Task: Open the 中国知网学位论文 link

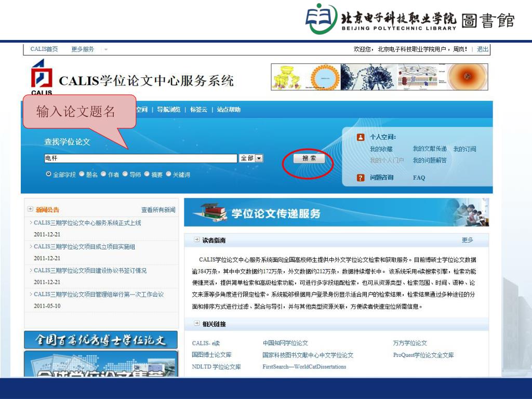Action: (285, 343)
